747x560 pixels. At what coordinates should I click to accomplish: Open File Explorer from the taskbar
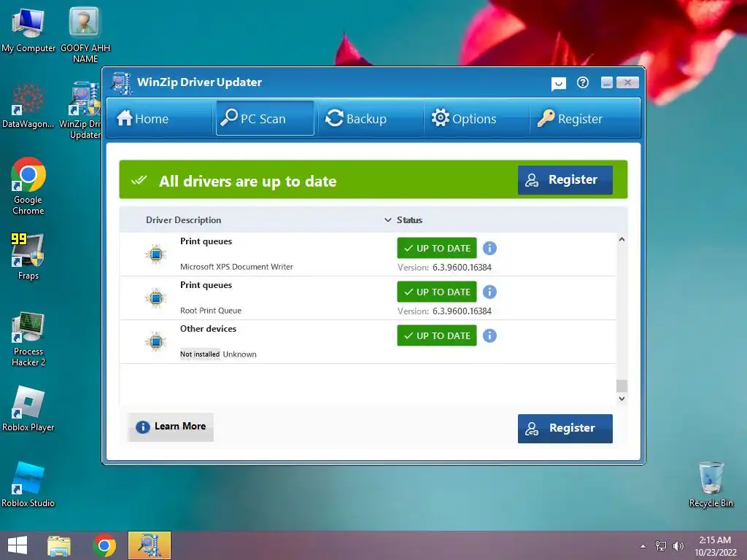pos(59,545)
